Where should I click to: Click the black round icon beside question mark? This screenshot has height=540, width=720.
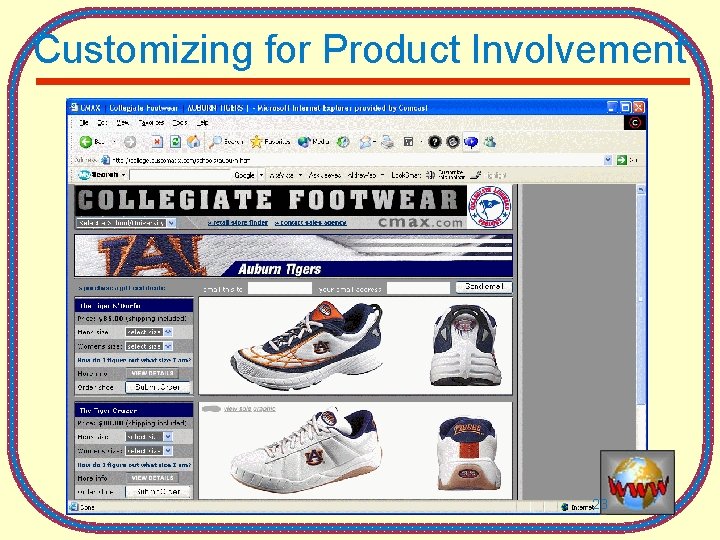pyautogui.click(x=453, y=142)
